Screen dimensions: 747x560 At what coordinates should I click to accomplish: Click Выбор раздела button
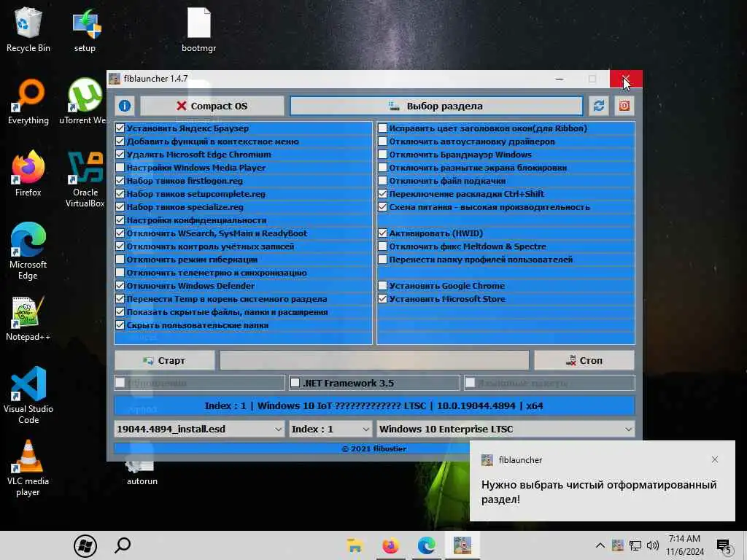coord(436,106)
